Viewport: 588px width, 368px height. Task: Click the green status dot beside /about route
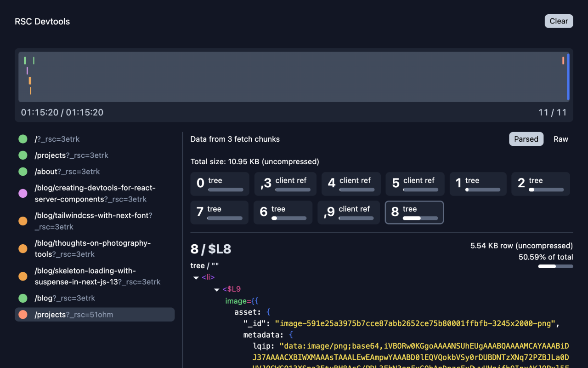pos(23,171)
